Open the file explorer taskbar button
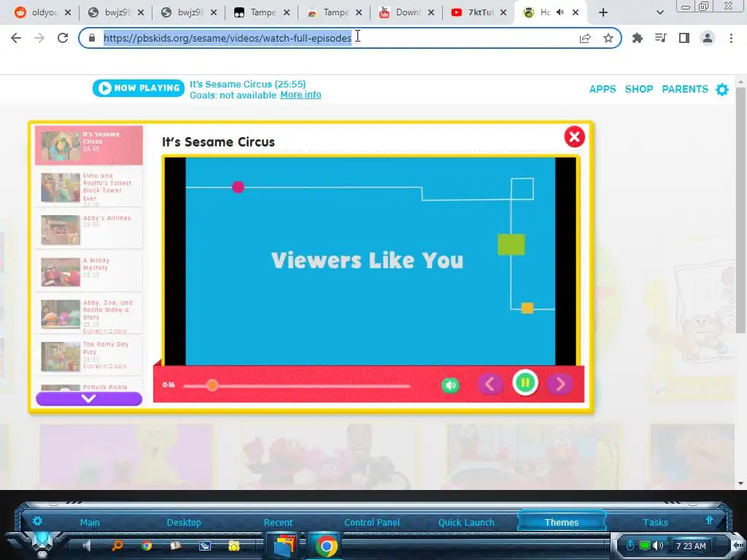The width and height of the screenshot is (747, 560). pyautogui.click(x=284, y=546)
